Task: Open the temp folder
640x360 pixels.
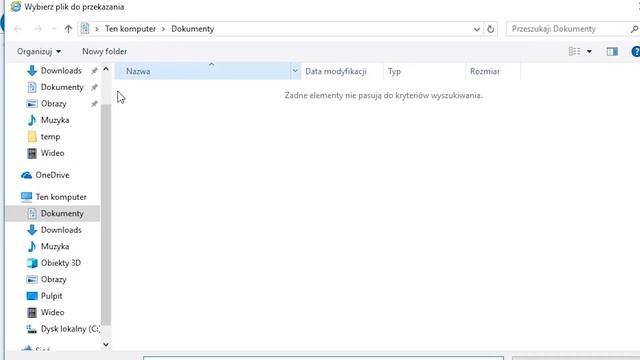Action: 51,137
